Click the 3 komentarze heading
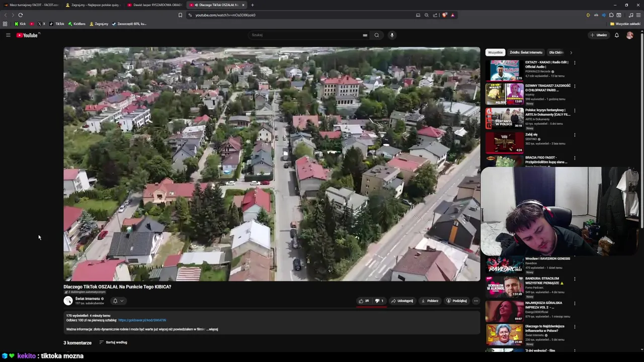The height and width of the screenshot is (362, 644). coord(77,343)
